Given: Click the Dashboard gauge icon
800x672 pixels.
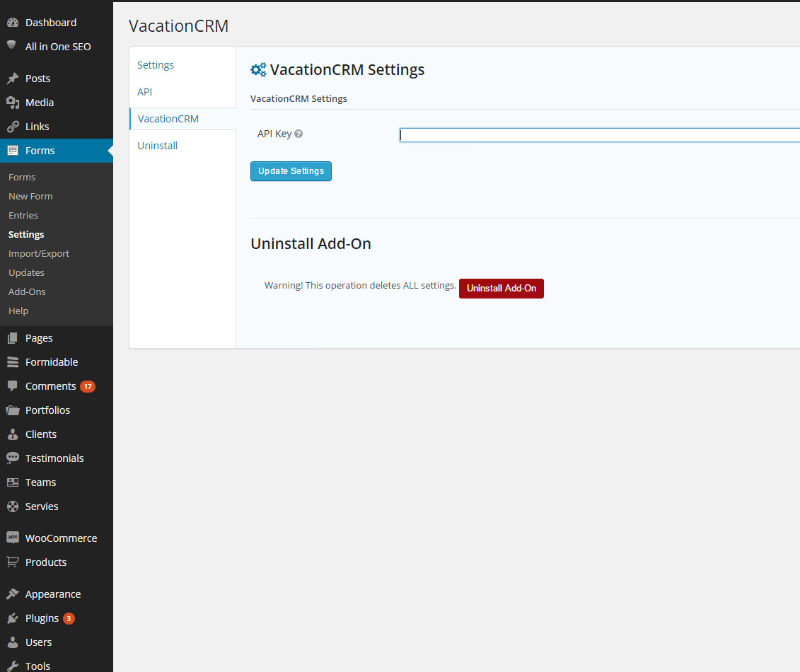Looking at the screenshot, I should 13,23.
